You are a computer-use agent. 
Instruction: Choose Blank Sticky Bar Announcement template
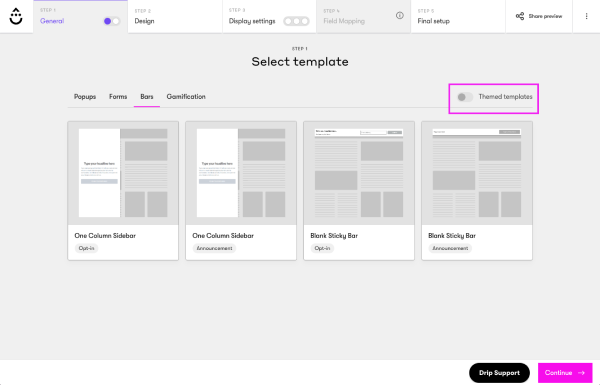(x=477, y=191)
